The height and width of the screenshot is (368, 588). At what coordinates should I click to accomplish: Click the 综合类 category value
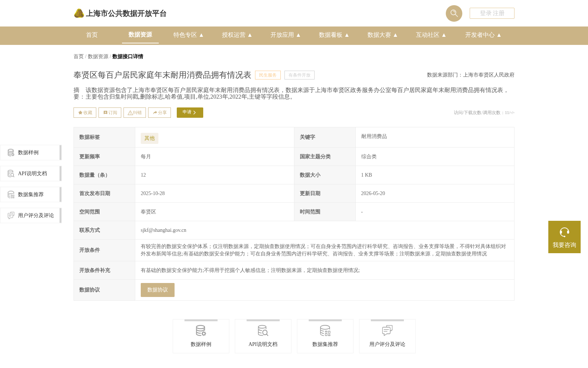[369, 157]
